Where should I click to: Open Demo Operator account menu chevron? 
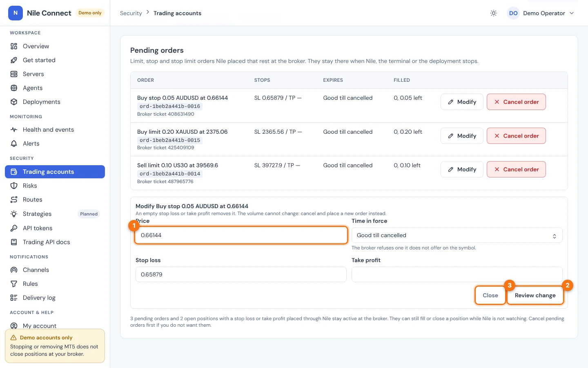[572, 13]
